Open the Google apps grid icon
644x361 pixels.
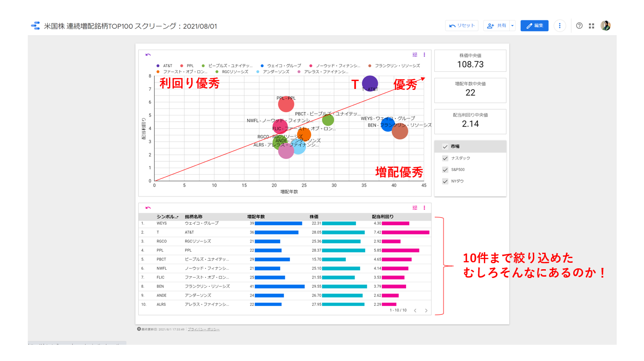click(591, 26)
